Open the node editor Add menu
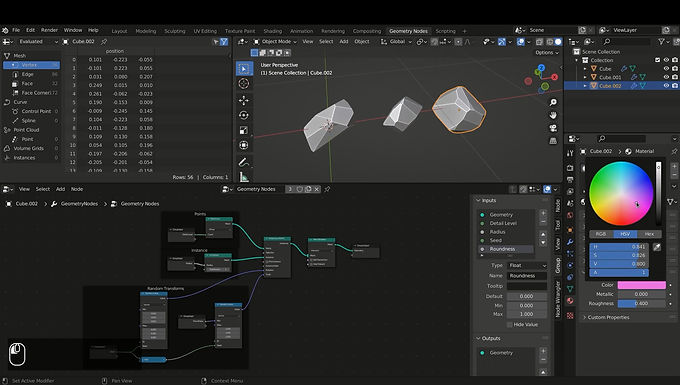This screenshot has width=680, height=385. click(60, 189)
